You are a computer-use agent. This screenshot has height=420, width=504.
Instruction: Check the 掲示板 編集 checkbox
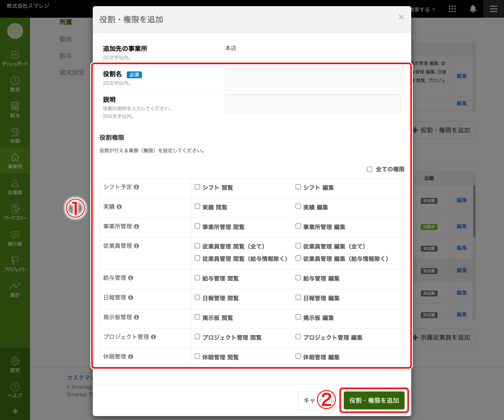(298, 317)
